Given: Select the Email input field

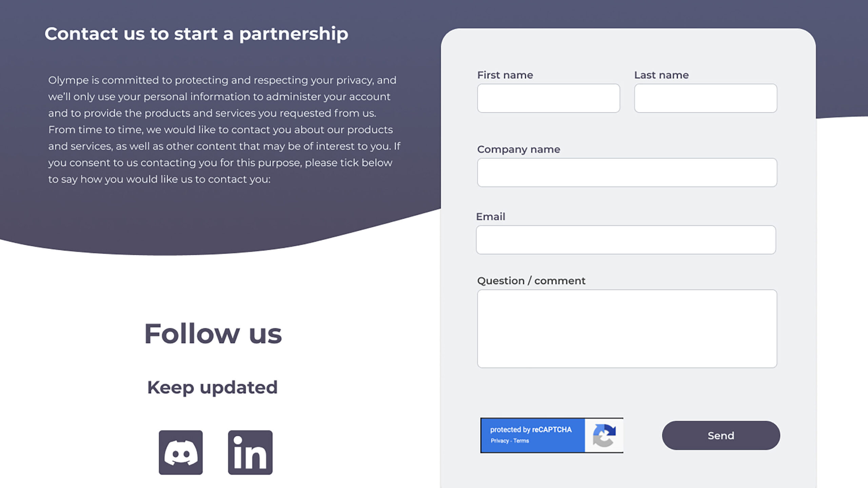Looking at the screenshot, I should point(626,240).
